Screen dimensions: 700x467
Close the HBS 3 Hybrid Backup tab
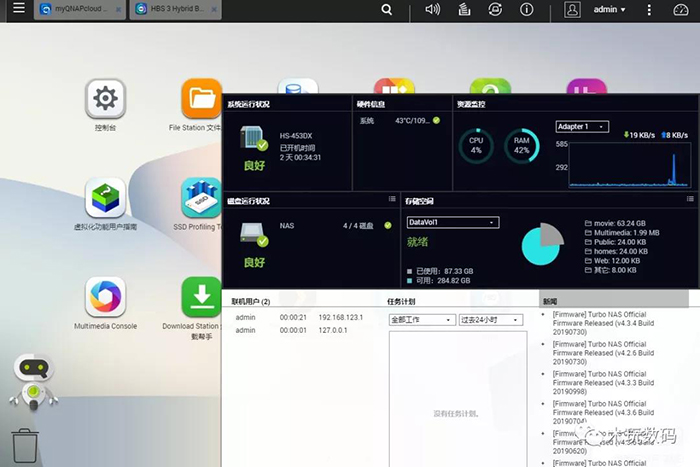tap(214, 9)
